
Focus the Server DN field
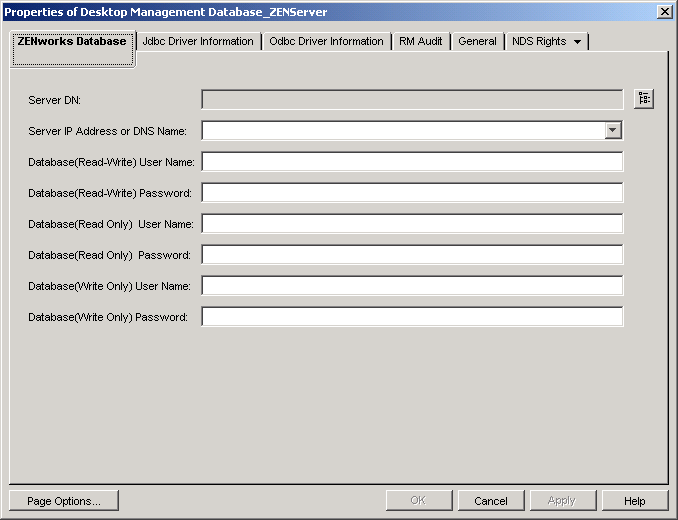point(412,99)
